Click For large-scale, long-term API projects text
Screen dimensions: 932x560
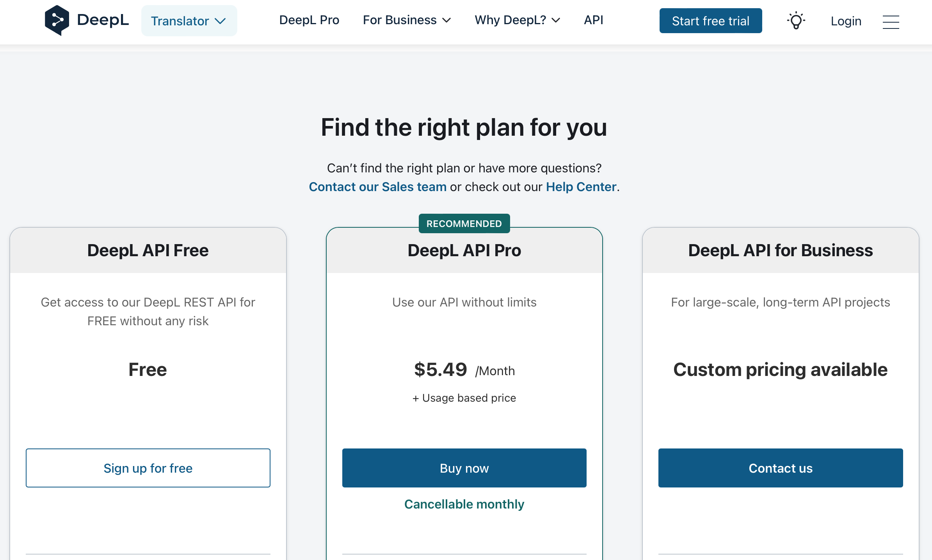point(781,302)
